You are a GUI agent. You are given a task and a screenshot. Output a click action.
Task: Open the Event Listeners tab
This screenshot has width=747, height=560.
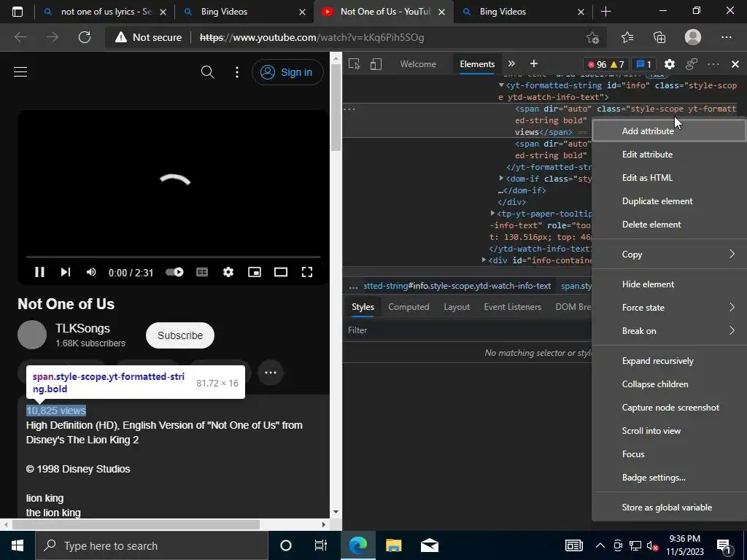(513, 307)
